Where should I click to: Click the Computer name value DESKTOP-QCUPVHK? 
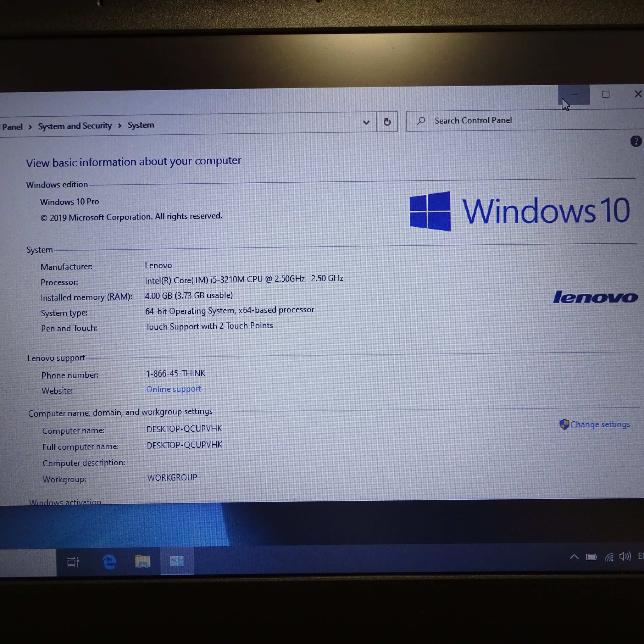pyautogui.click(x=184, y=429)
